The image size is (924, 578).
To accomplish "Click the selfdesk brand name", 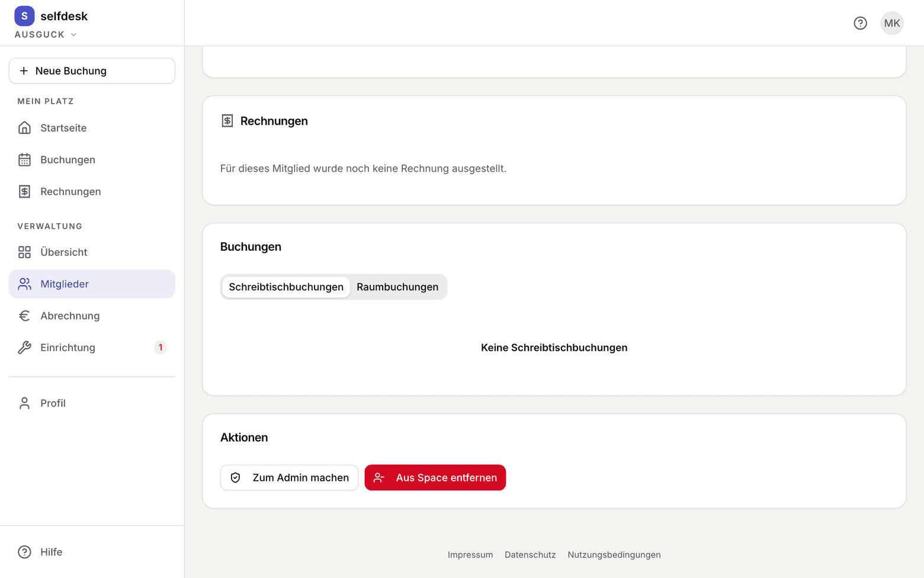I will (64, 16).
